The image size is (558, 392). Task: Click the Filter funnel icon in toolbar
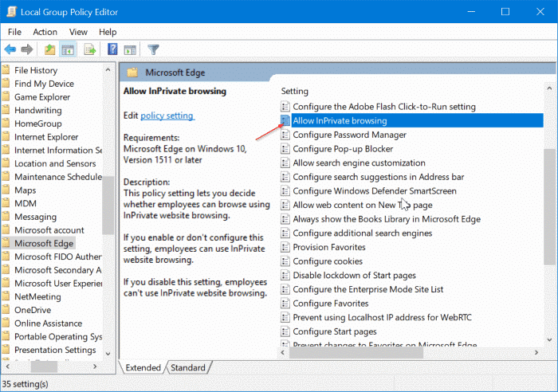[x=154, y=49]
